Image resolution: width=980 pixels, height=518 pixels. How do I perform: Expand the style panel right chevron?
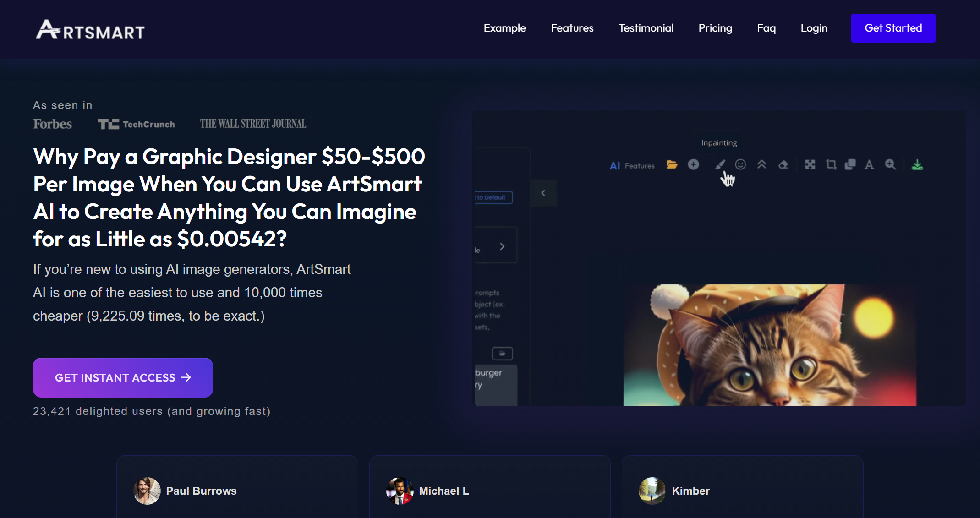pyautogui.click(x=502, y=246)
